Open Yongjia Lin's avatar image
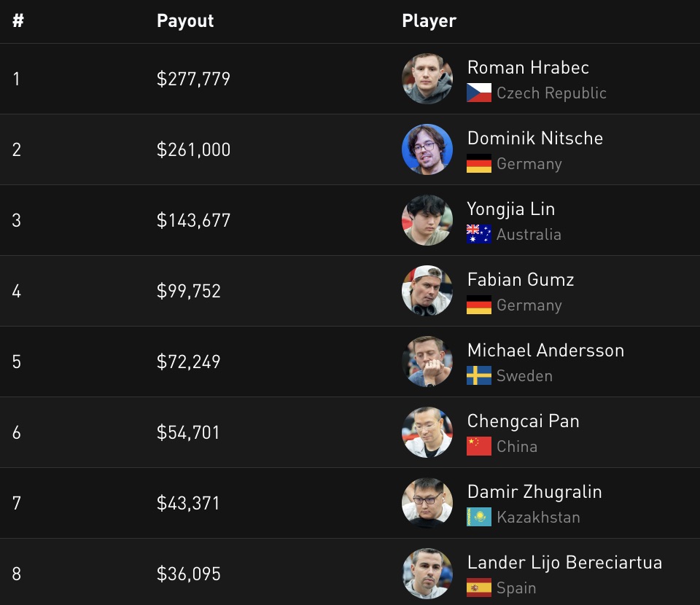Screen dimensions: 700x605 [x=427, y=220]
